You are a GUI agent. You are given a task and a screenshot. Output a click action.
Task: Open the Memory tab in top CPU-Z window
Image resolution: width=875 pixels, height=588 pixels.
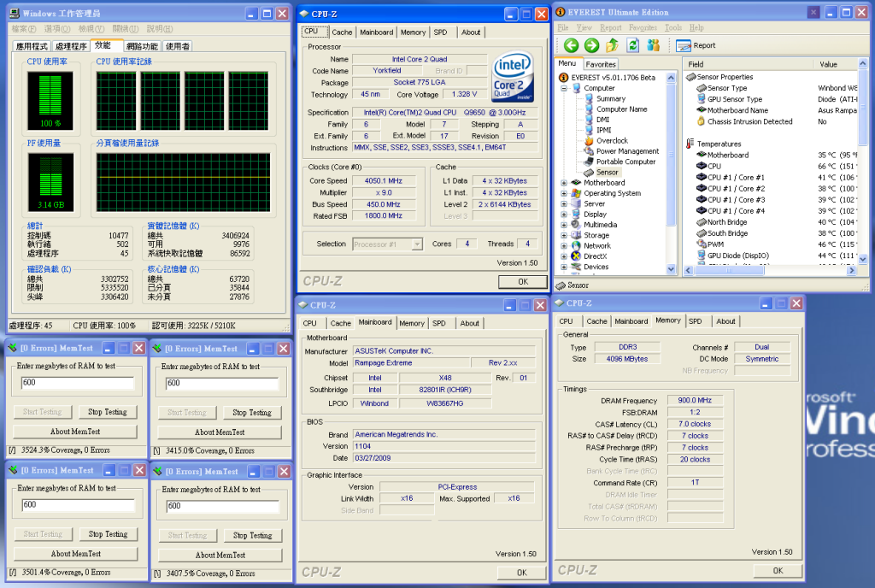click(x=413, y=32)
